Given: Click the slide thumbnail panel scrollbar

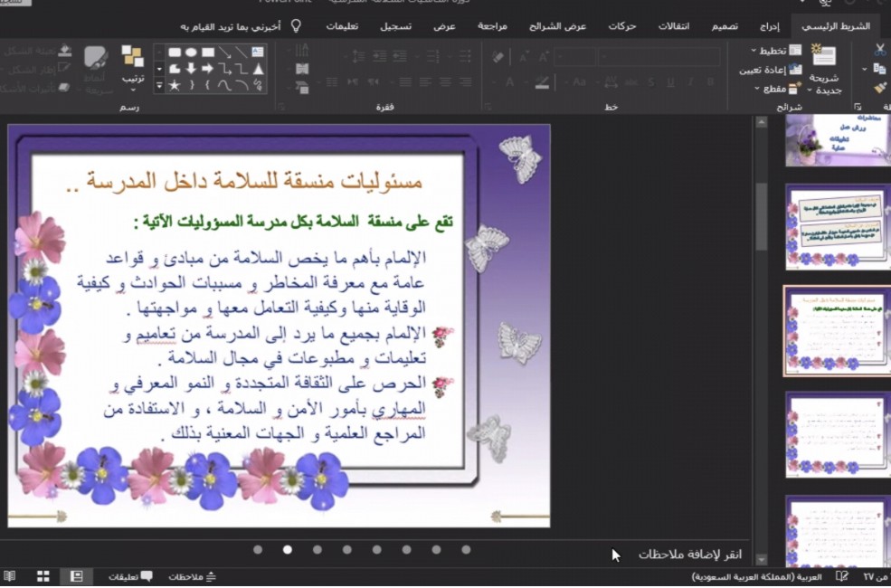Looking at the screenshot, I should [762, 217].
